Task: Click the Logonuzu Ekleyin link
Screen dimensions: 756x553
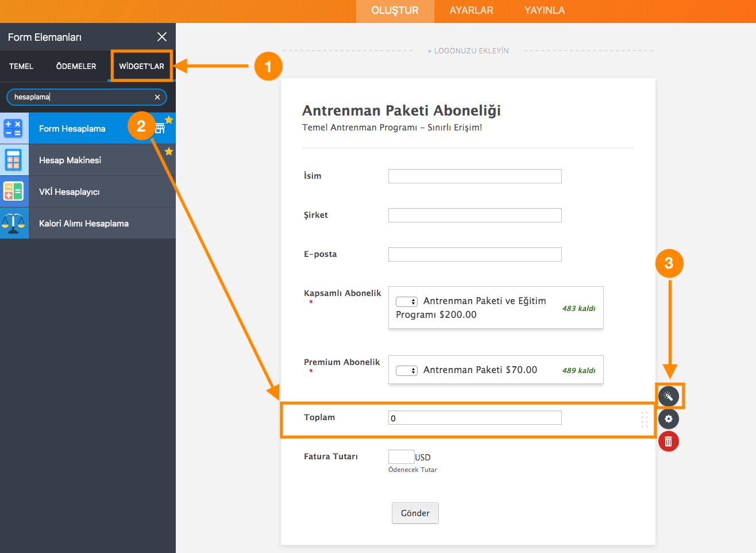Action: 468,51
